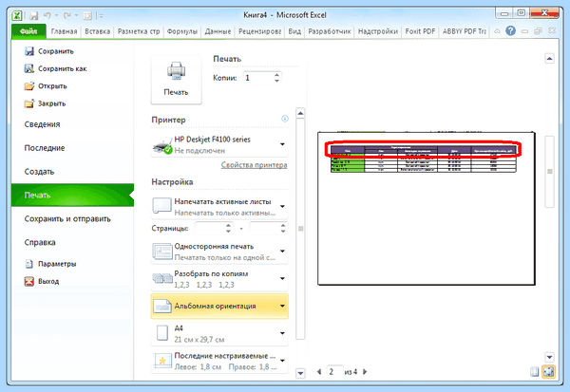Click the first Страницы from field
This screenshot has height=392, width=570.
click(211, 228)
